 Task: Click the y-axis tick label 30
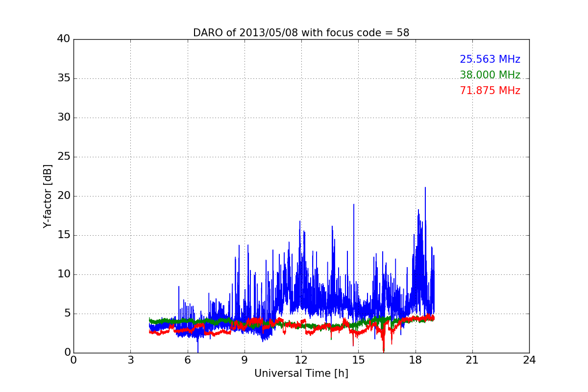click(64, 118)
